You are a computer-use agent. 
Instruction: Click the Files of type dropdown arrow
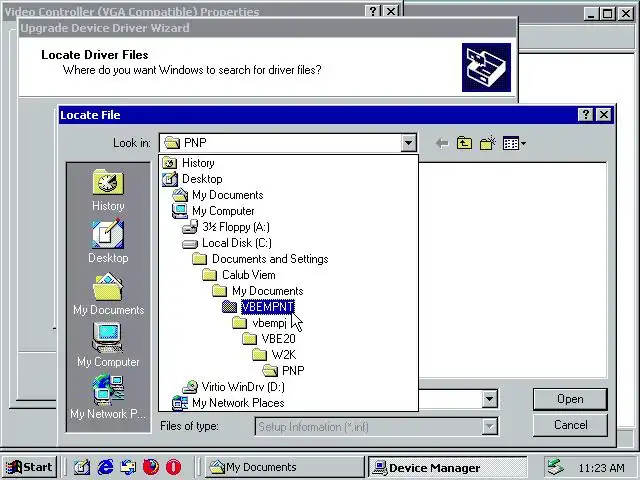click(489, 427)
